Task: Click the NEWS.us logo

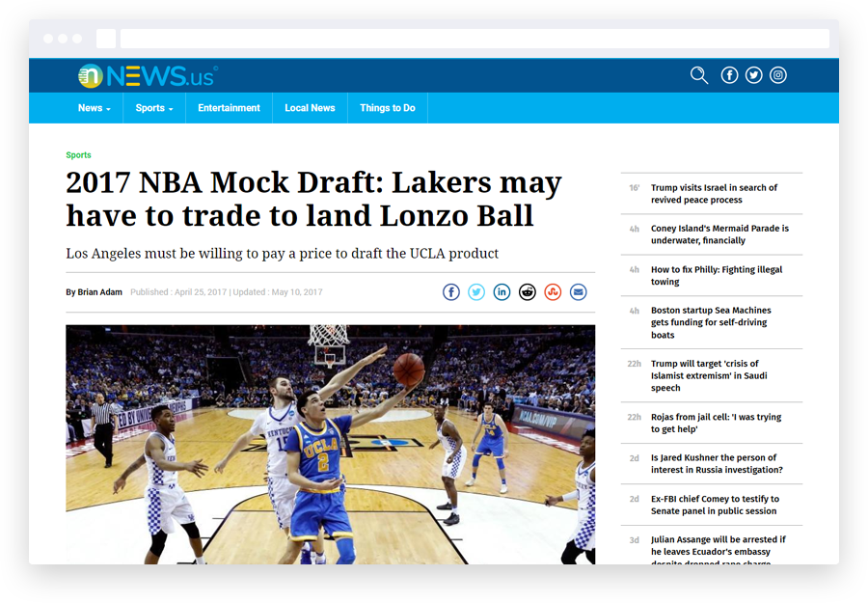Action: (x=148, y=76)
